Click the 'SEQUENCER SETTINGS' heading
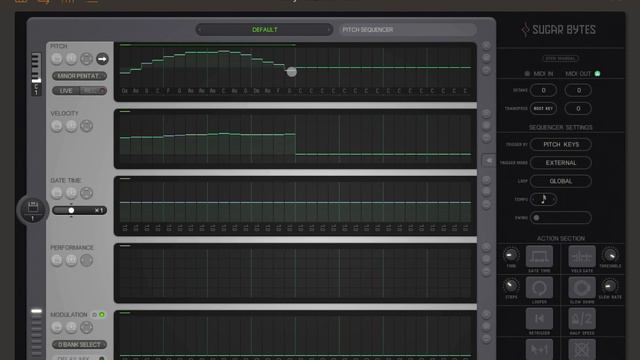640x360 pixels. 560,127
